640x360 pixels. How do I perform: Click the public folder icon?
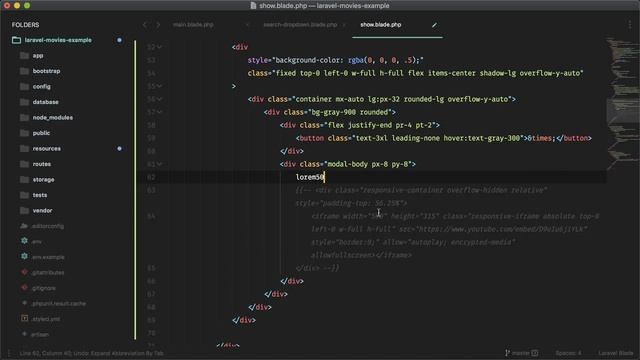24,133
